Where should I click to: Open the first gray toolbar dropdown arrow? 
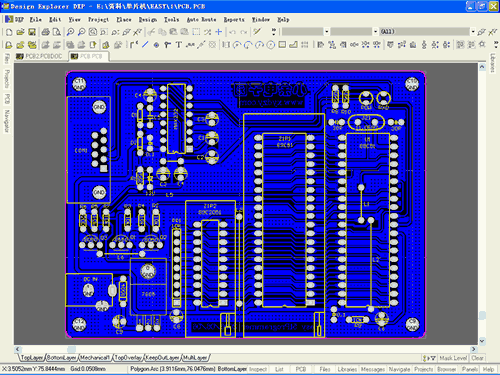click(x=327, y=32)
